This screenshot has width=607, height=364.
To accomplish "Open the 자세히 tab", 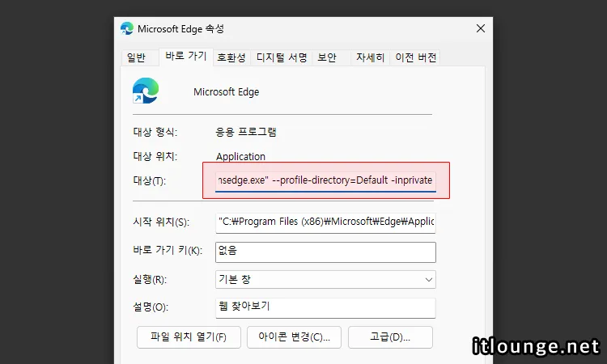I will [x=370, y=57].
